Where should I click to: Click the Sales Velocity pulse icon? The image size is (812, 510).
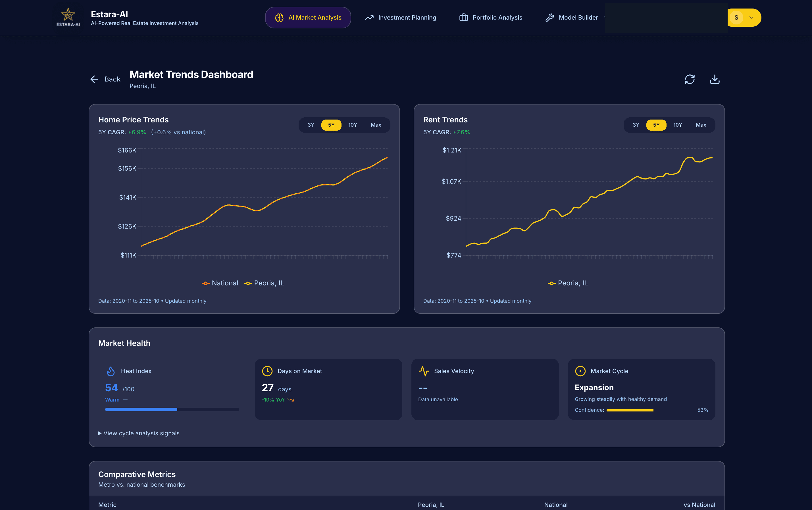(424, 371)
